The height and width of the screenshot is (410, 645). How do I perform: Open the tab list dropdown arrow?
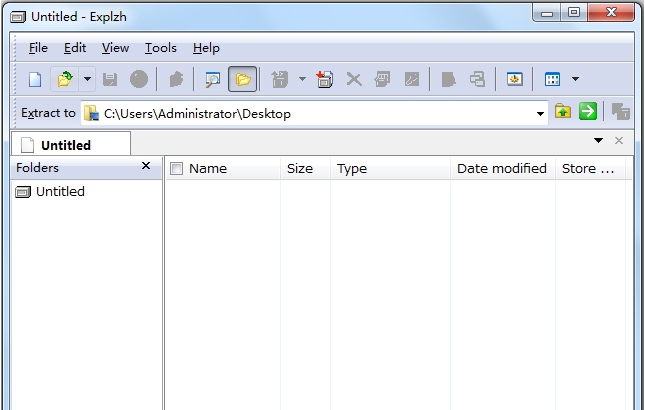599,141
